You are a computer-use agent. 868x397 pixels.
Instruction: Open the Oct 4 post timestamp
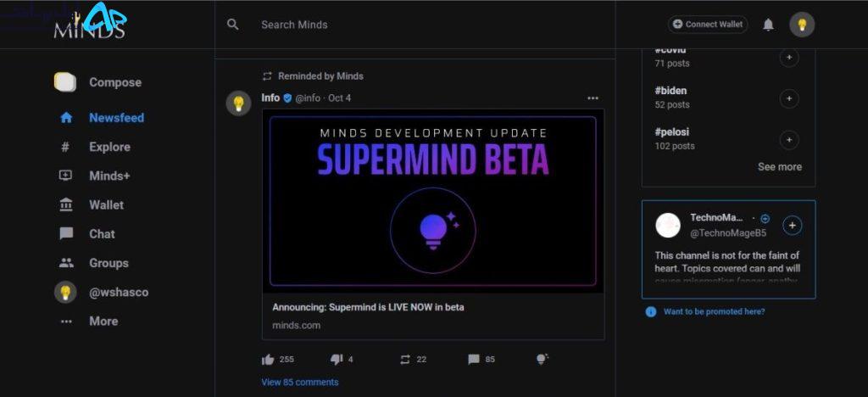coord(339,98)
